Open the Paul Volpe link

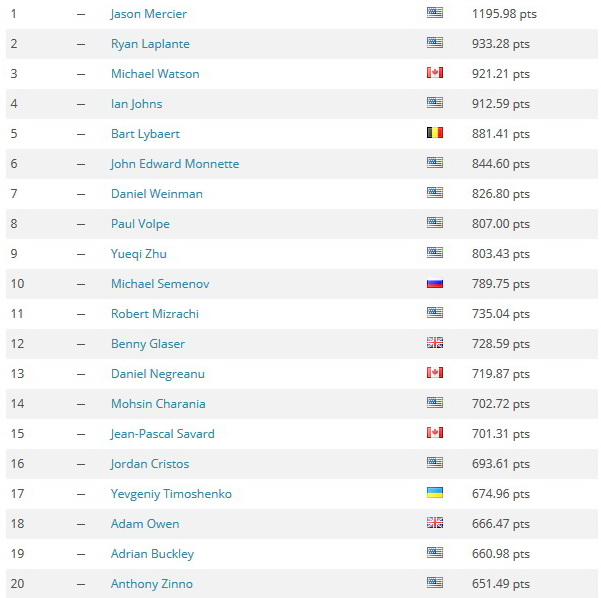click(140, 224)
